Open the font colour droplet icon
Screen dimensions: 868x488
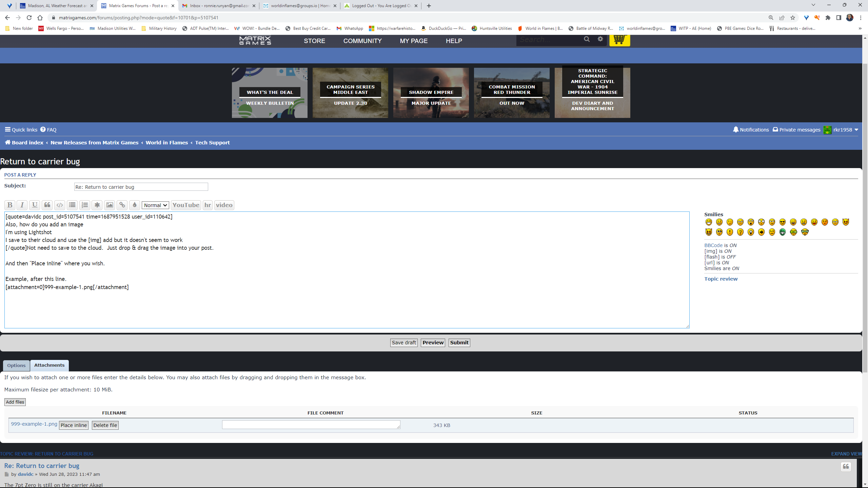click(x=135, y=205)
